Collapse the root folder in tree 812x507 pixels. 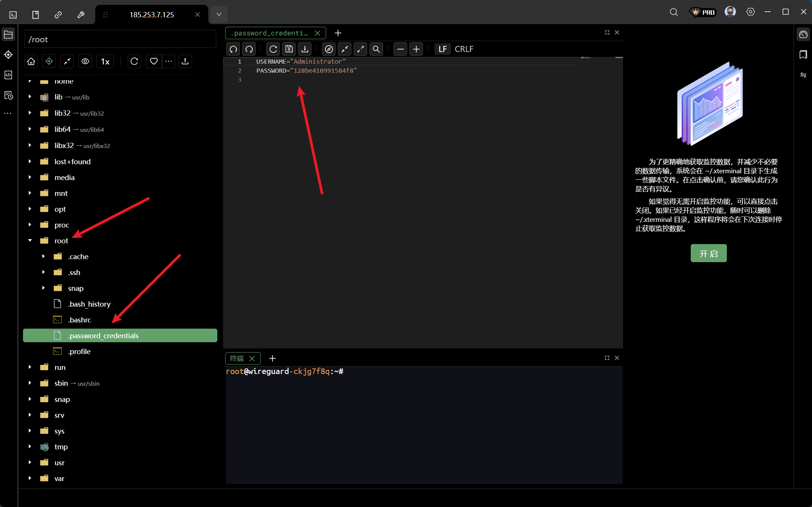[x=30, y=241]
